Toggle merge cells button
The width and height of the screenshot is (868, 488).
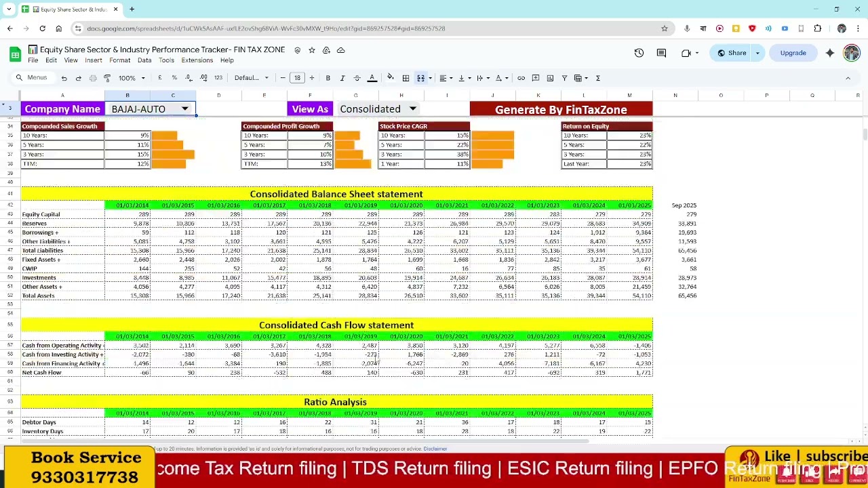(420, 78)
